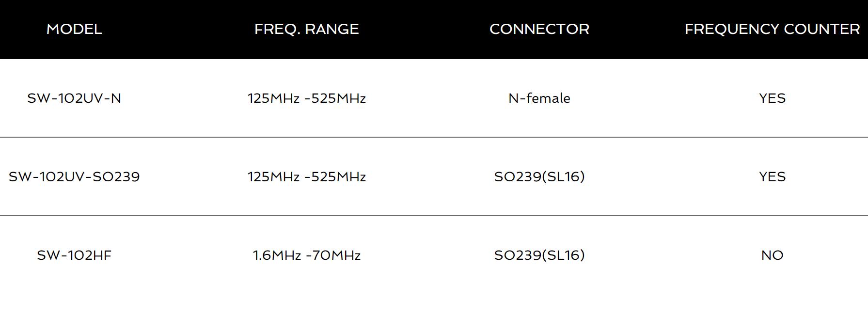Click YES in the SW-102UV-N row
This screenshot has width=868, height=333.
click(x=772, y=98)
